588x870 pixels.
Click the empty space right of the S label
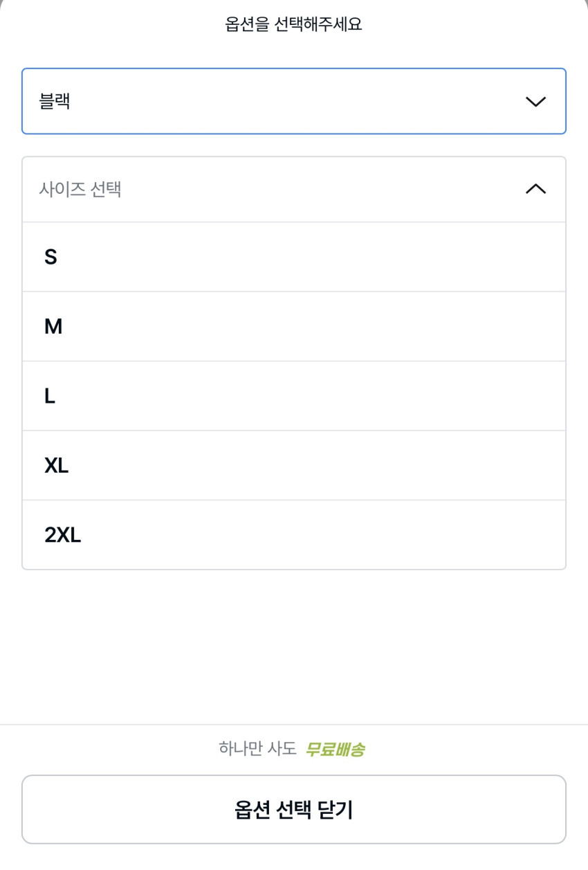pos(311,257)
